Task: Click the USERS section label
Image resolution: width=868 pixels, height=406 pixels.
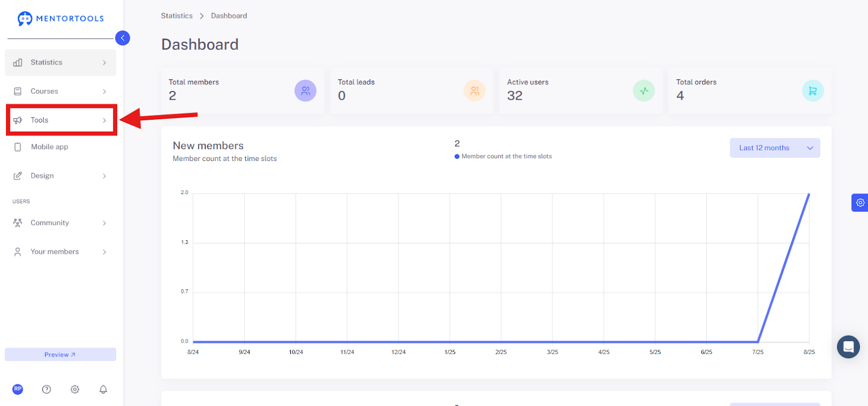Action: point(21,202)
